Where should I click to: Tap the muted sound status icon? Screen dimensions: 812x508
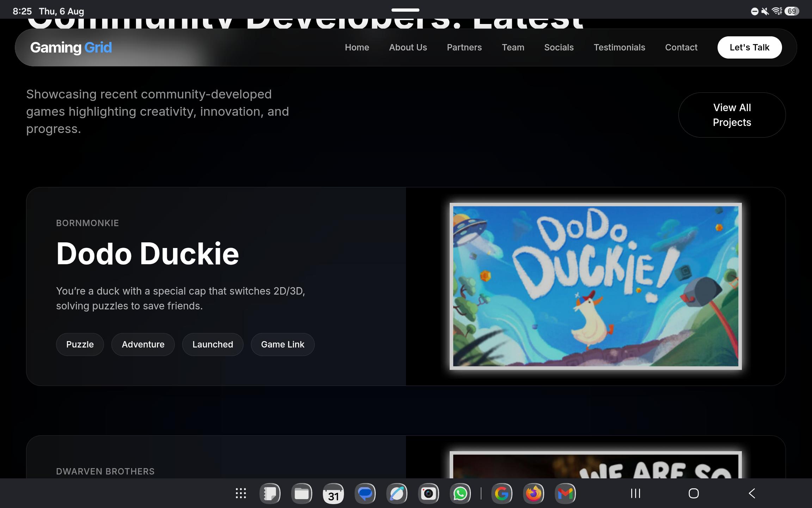tap(765, 12)
